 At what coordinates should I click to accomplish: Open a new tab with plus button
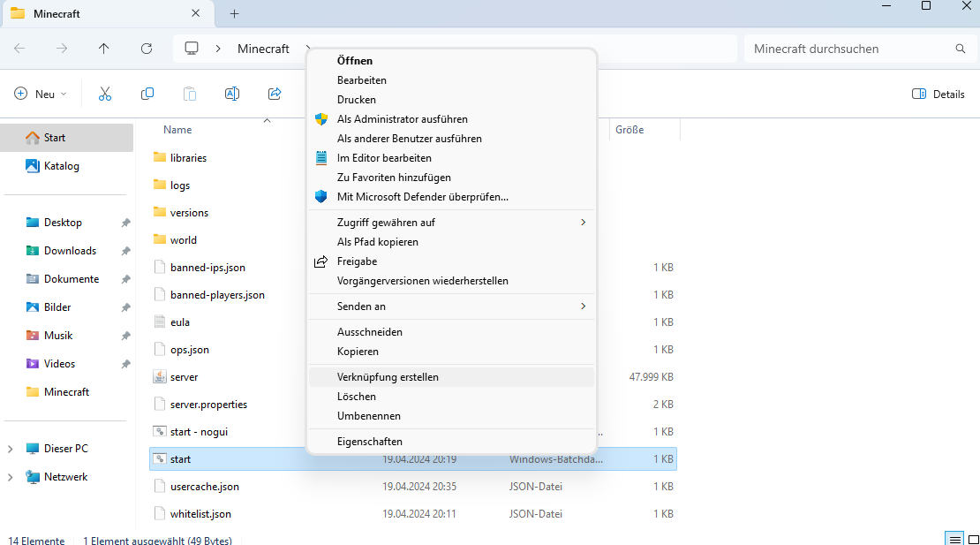234,14
